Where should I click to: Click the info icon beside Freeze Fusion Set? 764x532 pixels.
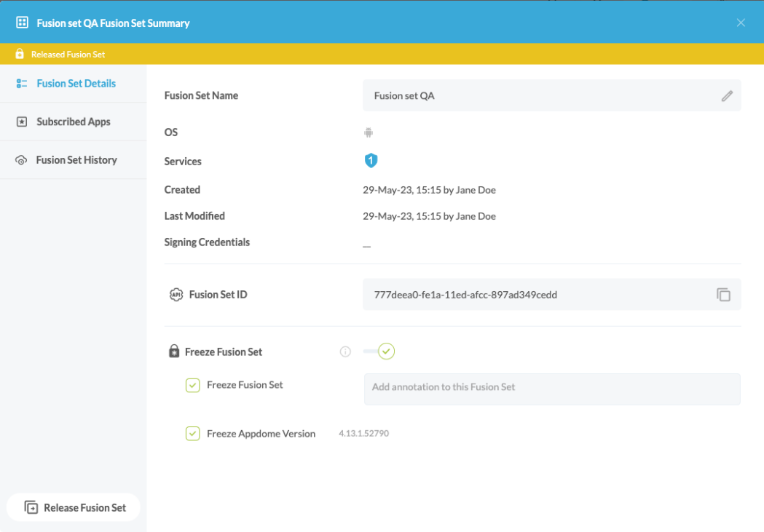tap(345, 352)
